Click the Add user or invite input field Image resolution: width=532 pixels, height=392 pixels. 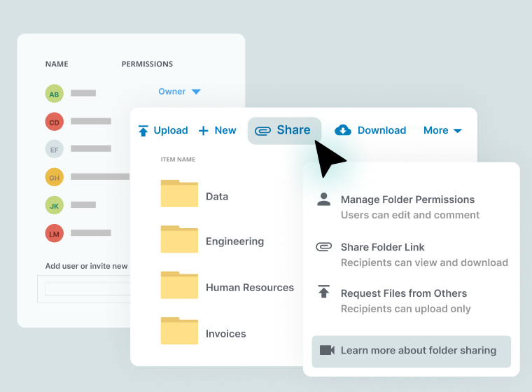point(87,288)
